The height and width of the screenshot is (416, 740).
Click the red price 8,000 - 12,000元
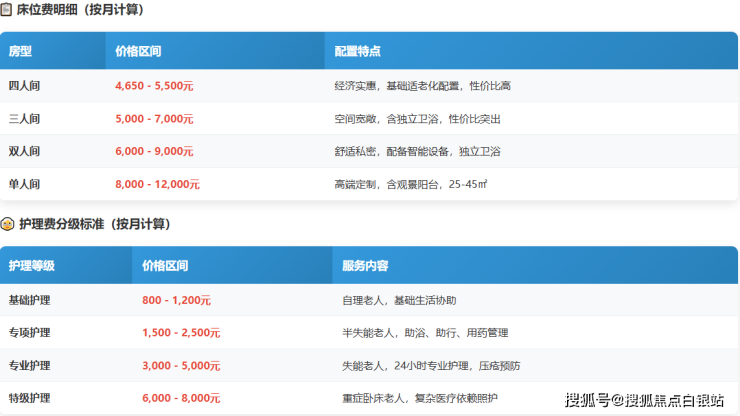[157, 184]
